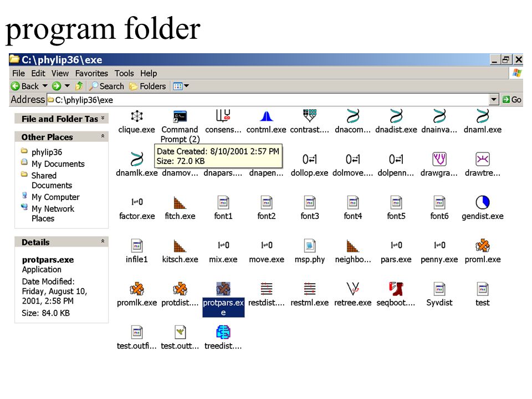
Task: Expand the File and Folder Tasks panel
Action: pyautogui.click(x=103, y=119)
